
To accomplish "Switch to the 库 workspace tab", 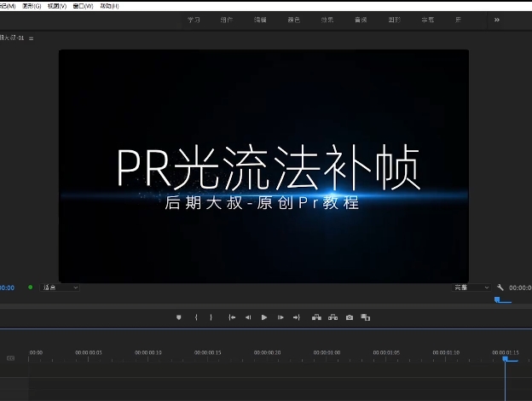I will click(x=458, y=20).
